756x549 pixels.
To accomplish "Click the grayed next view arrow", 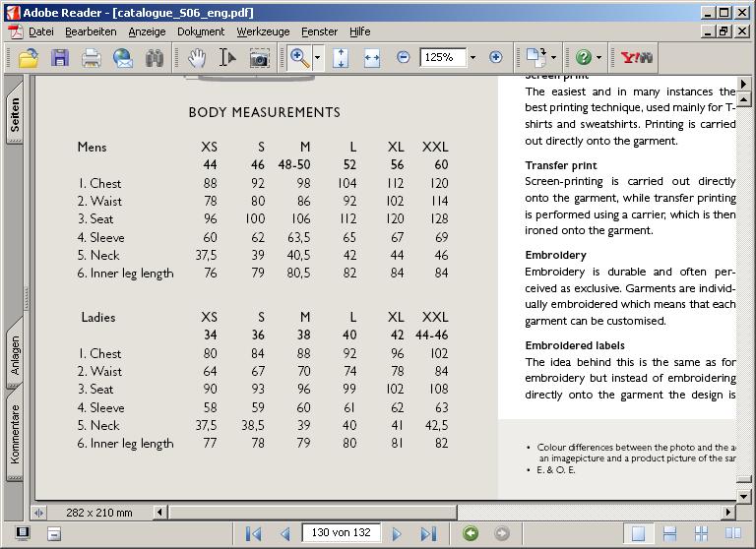I will 502,533.
